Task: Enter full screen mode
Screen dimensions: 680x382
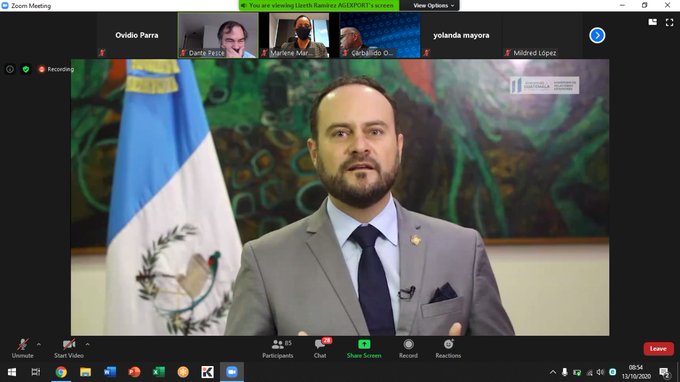Action: click(x=670, y=22)
